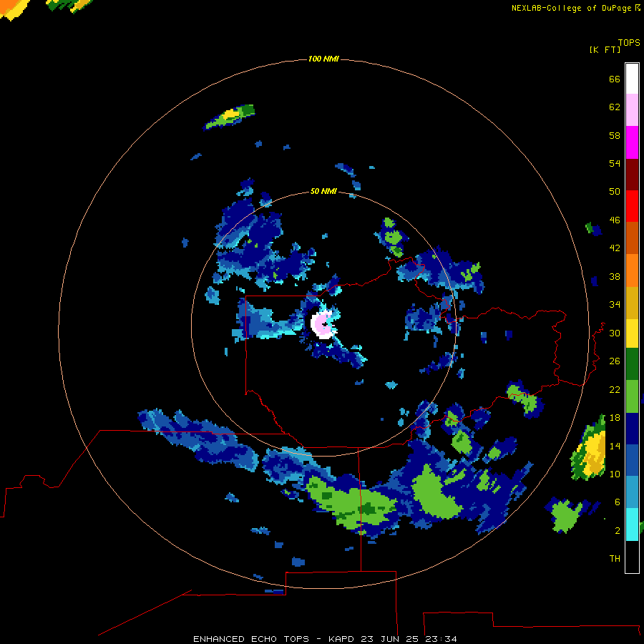The width and height of the screenshot is (644, 644).
Task: Click the legend value 62
Action: [x=615, y=107]
